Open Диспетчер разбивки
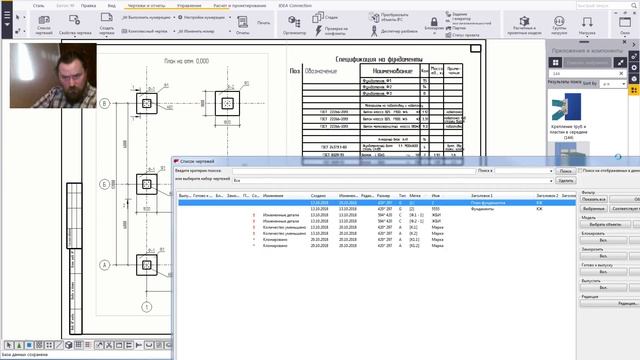This screenshot has height=360, width=640. tap(394, 31)
